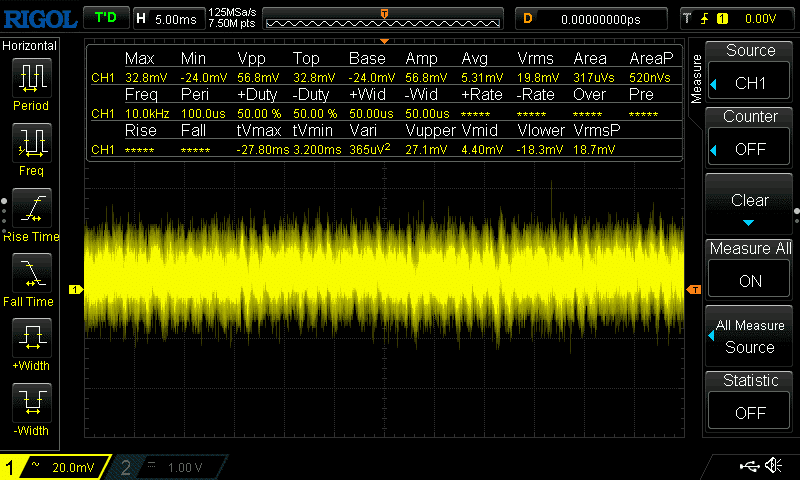800x480 pixels.
Task: Open All Measure Source selector
Action: [750, 336]
